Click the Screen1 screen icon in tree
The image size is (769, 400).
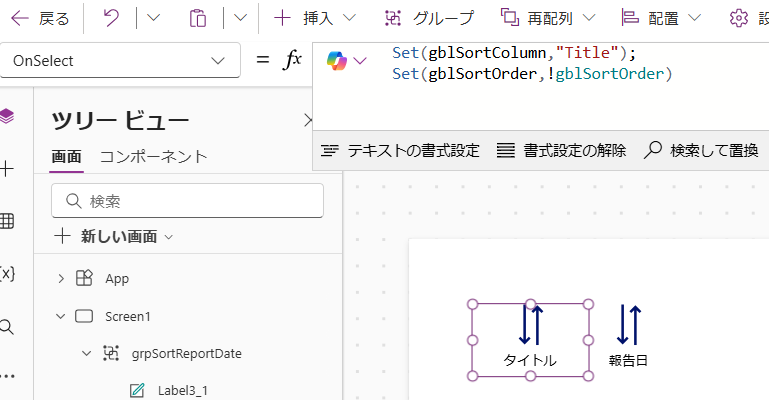84,316
